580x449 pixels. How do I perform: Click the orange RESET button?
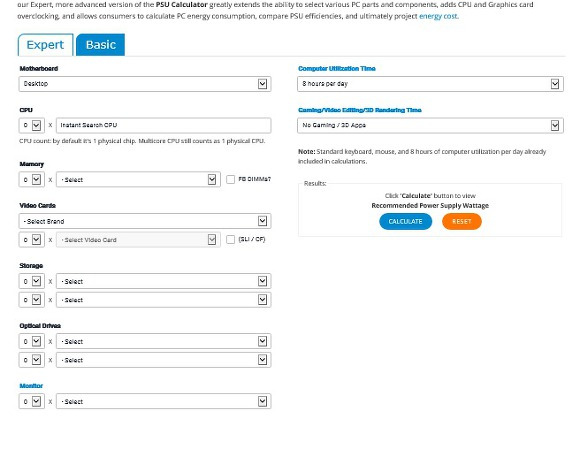click(462, 221)
